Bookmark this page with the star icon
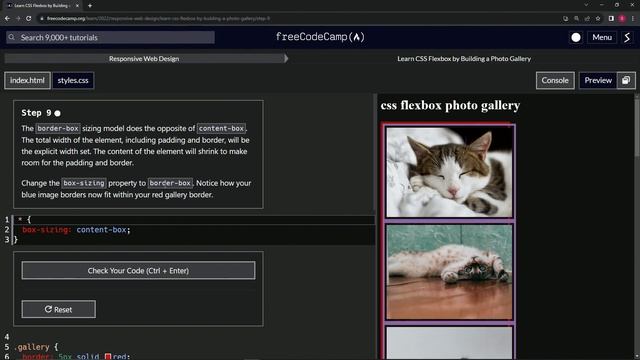Image resolution: width=640 pixels, height=360 pixels. pos(598,18)
